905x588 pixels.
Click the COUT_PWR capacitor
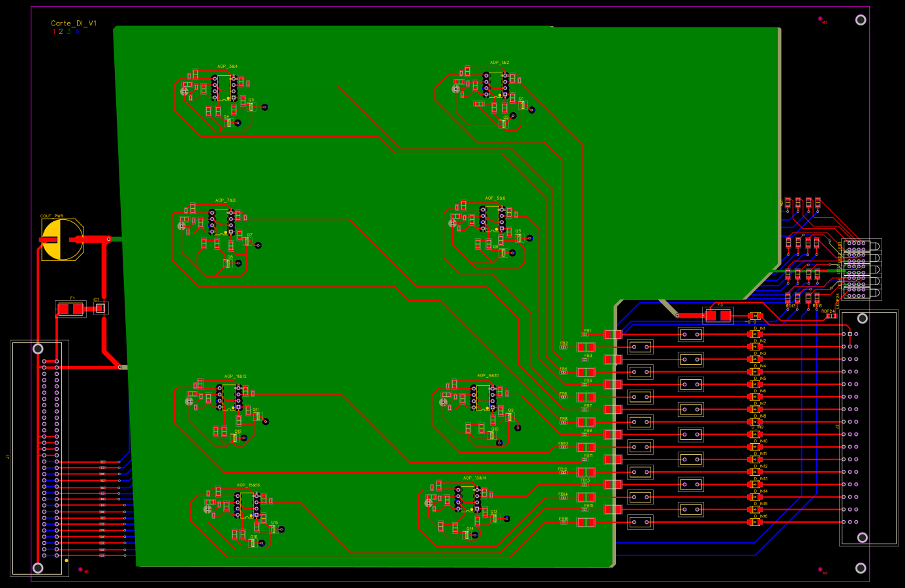click(x=63, y=238)
